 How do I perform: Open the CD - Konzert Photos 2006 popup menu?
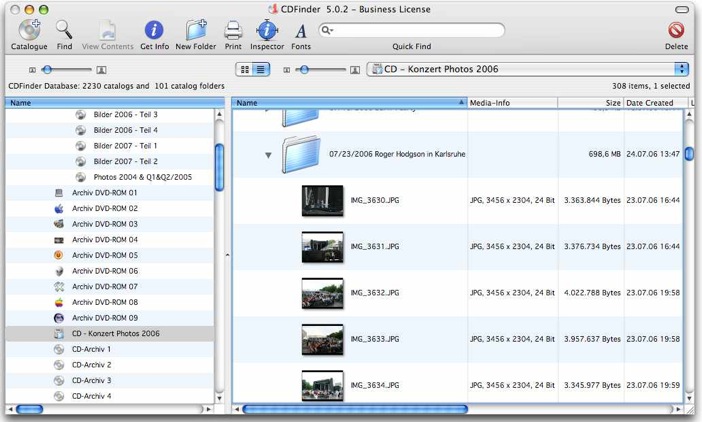click(x=527, y=69)
